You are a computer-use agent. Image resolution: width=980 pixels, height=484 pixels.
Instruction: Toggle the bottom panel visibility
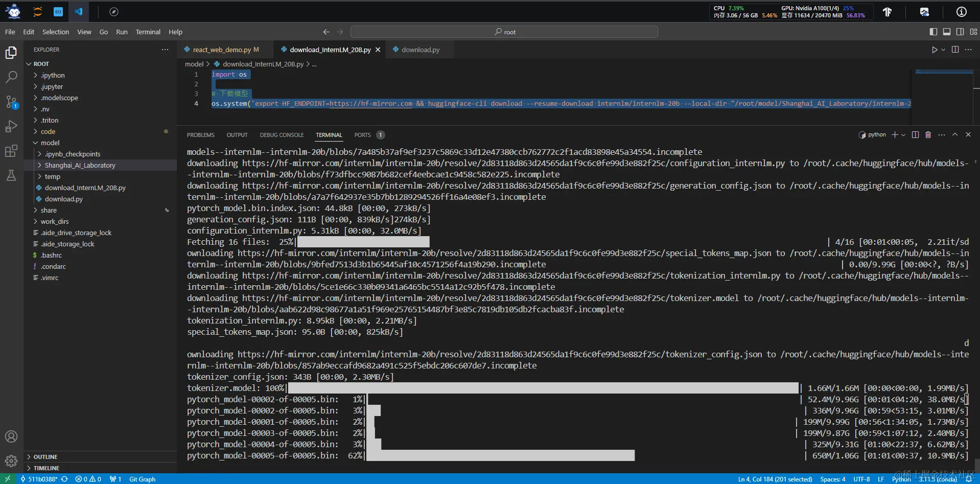pos(947,32)
